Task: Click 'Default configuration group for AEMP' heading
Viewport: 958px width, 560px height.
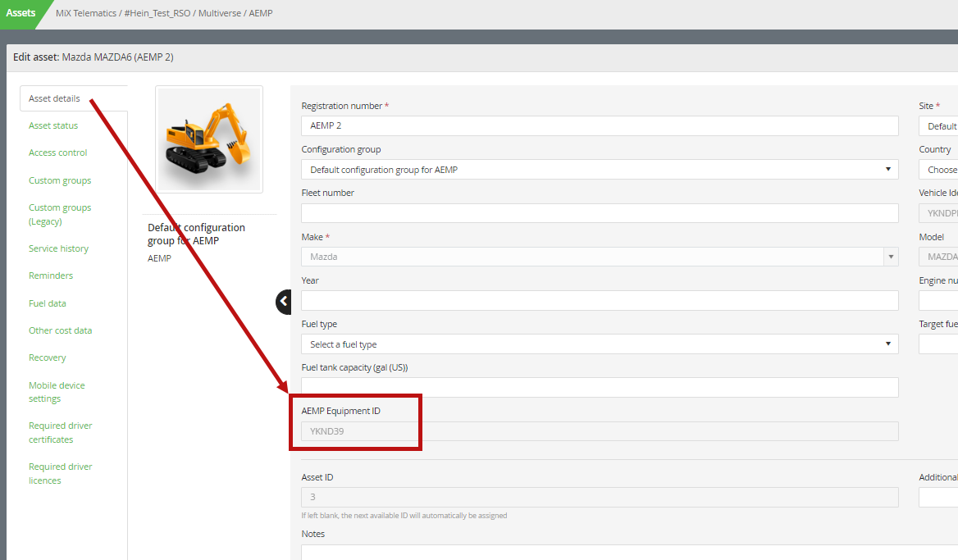Action: (196, 234)
